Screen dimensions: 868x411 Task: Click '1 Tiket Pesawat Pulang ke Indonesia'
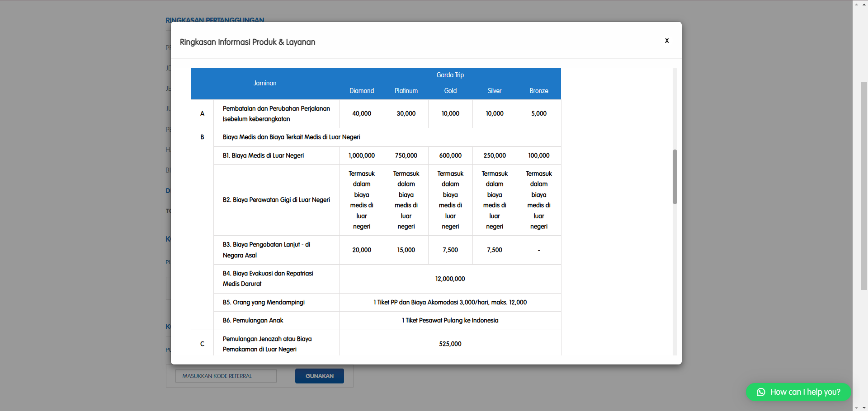450,321
